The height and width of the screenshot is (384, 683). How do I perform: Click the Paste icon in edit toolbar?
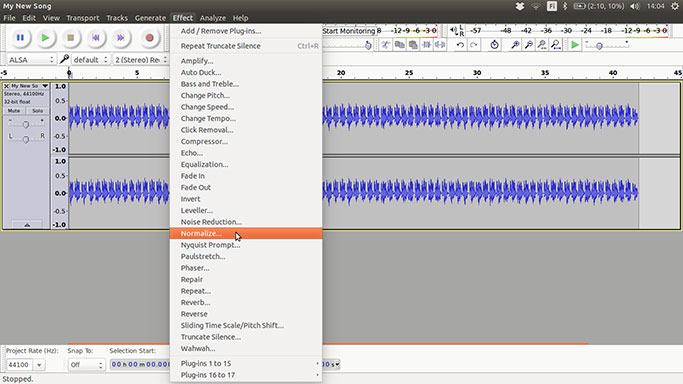[x=413, y=45]
